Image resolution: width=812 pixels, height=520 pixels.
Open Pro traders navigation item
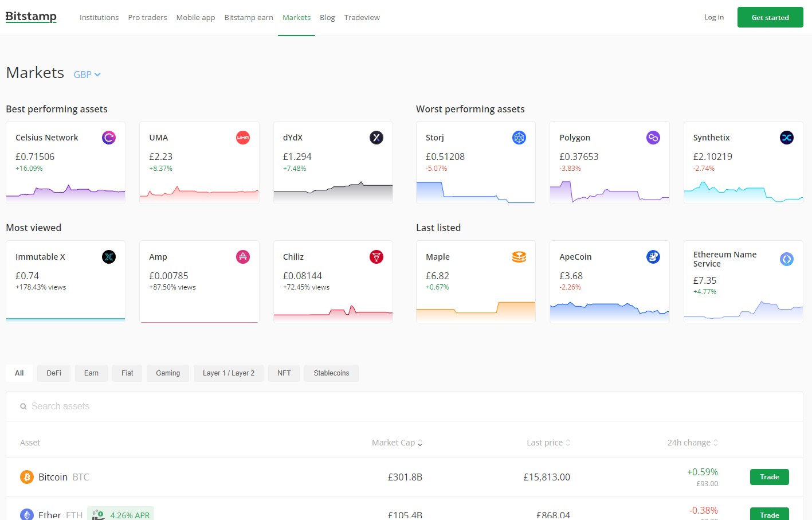(x=147, y=18)
